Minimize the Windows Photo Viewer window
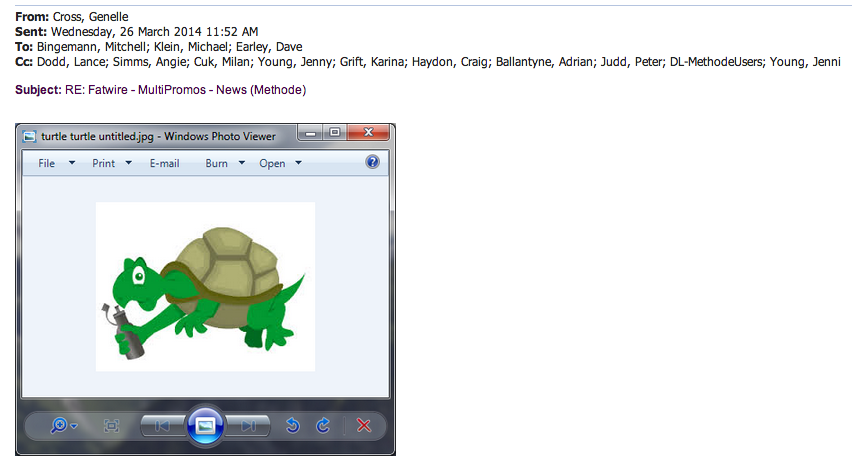The image size is (852, 467). 310,133
